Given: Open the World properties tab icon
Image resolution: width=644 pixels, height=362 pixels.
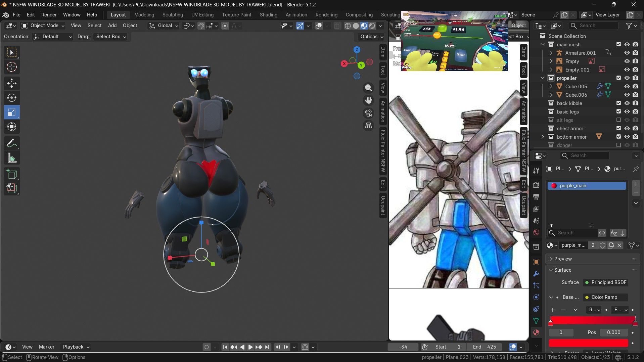Looking at the screenshot, I should [536, 232].
